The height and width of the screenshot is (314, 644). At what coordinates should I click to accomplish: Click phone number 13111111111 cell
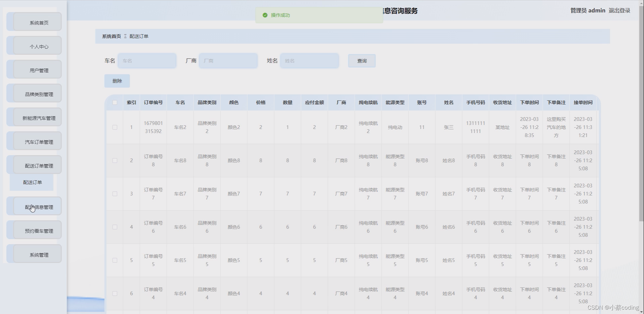point(476,127)
